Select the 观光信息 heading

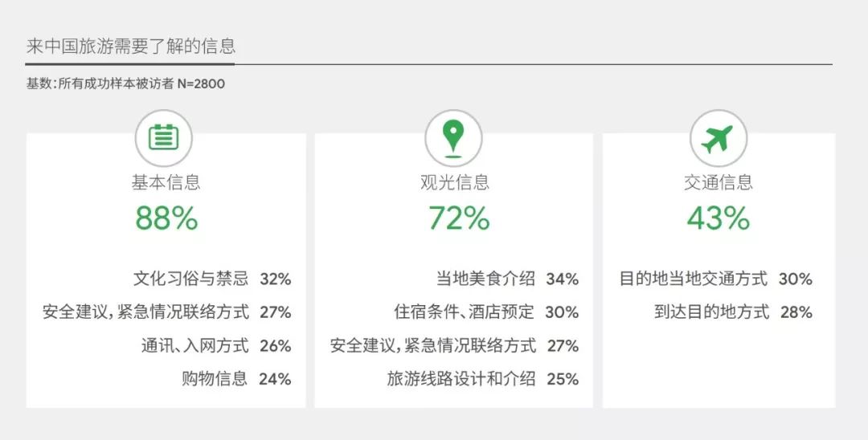(x=454, y=182)
